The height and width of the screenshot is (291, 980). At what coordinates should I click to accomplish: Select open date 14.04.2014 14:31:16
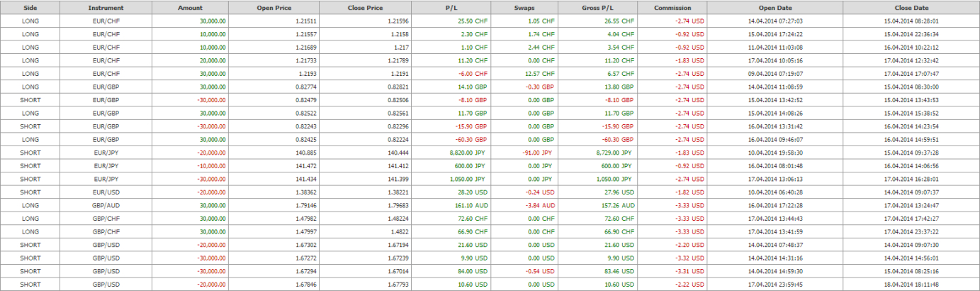pyautogui.click(x=775, y=258)
